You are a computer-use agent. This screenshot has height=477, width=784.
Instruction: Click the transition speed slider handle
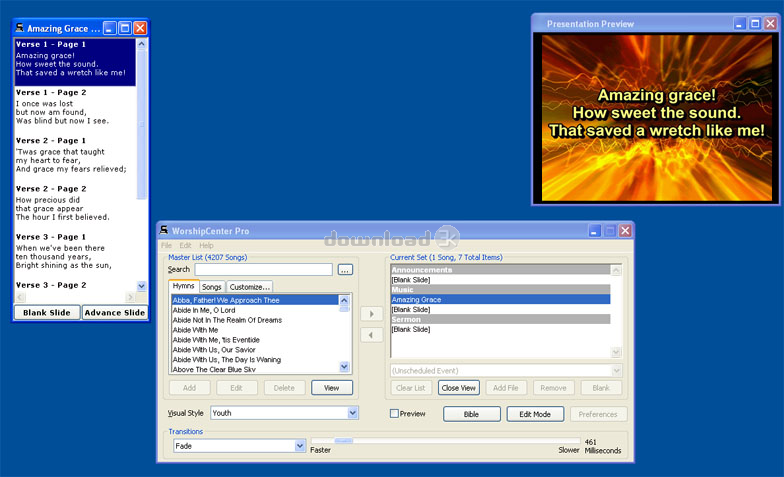pos(344,441)
